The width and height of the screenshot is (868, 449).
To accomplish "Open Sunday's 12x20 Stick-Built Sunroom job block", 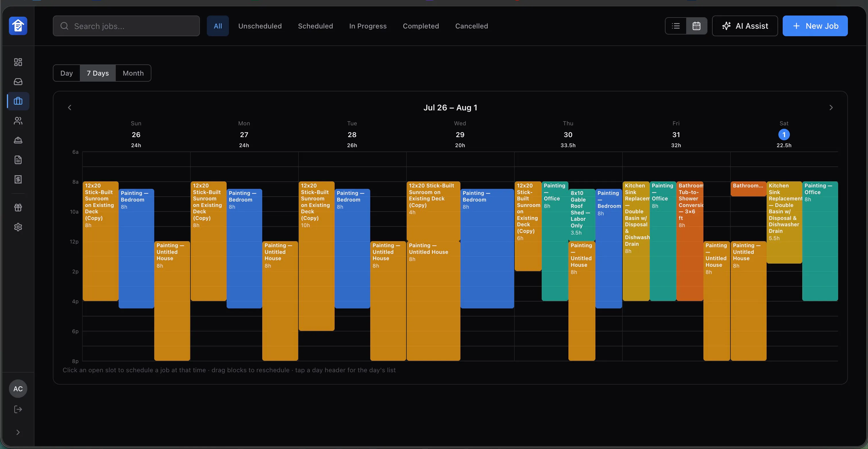I will point(101,241).
